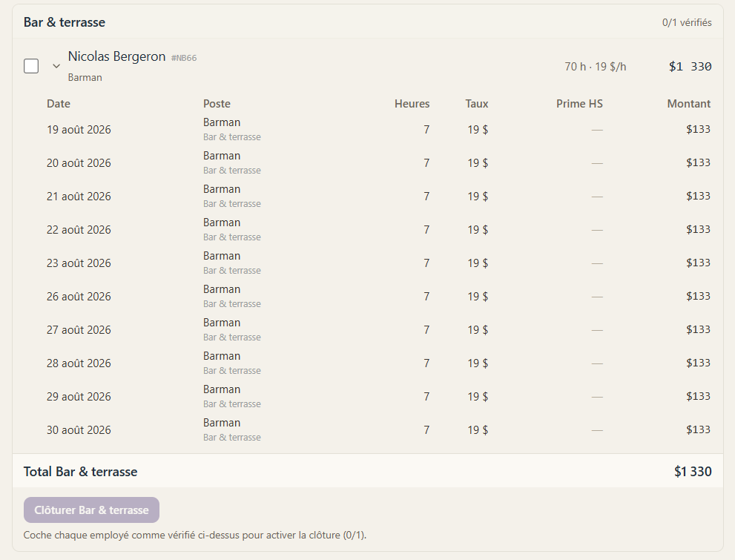Viewport: 735px width, 560px height.
Task: Select the 19 août 2026 date cell
Action: pos(79,130)
